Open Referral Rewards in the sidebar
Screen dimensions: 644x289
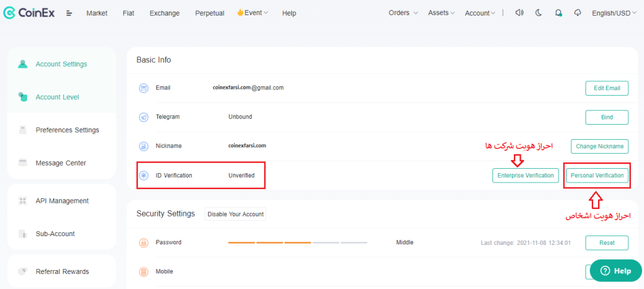pyautogui.click(x=62, y=271)
